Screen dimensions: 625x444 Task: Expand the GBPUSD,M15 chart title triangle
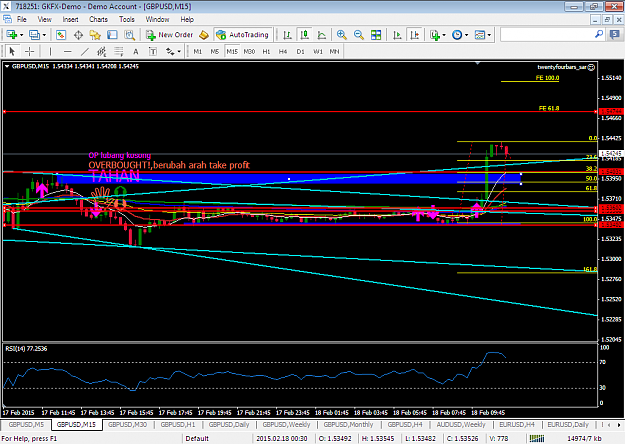[7, 67]
